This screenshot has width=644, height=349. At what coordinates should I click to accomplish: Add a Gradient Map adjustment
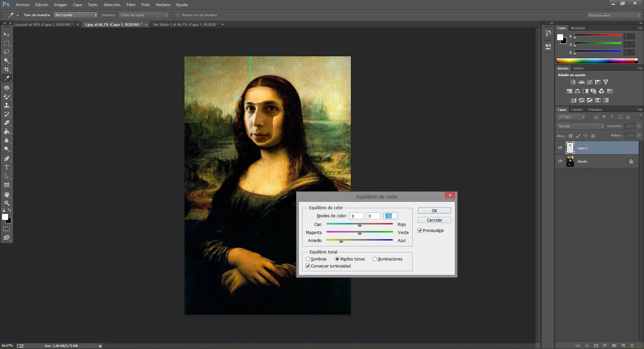tap(606, 100)
